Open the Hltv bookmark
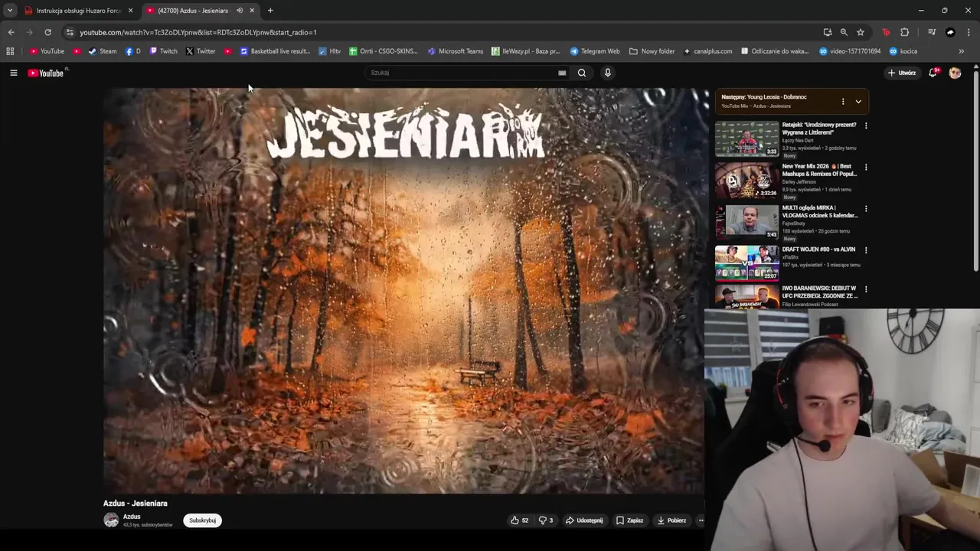Screen dimensions: 980x551 click(x=329, y=51)
